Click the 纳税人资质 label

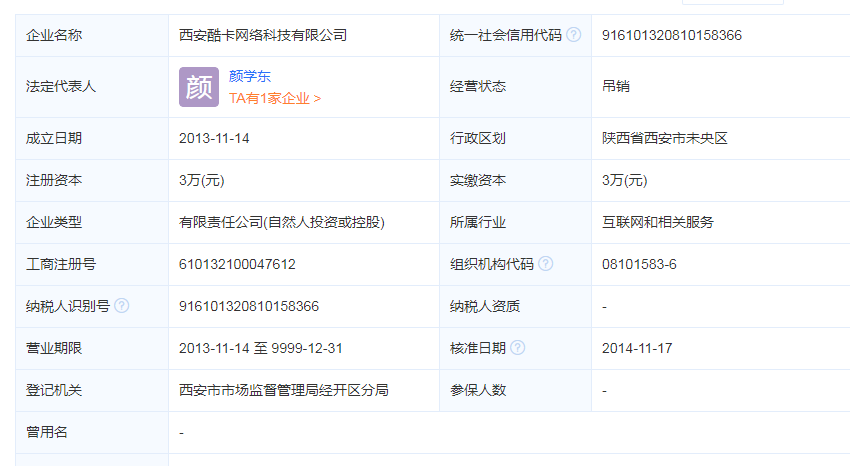click(x=485, y=306)
